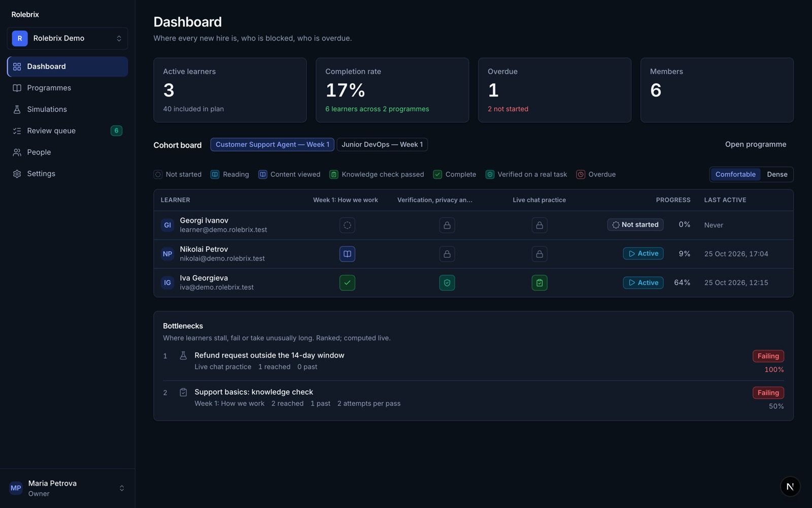The width and height of the screenshot is (812, 508).
Task: Click Nikolai Petrov's locked Live chat practice icon
Action: [539, 254]
